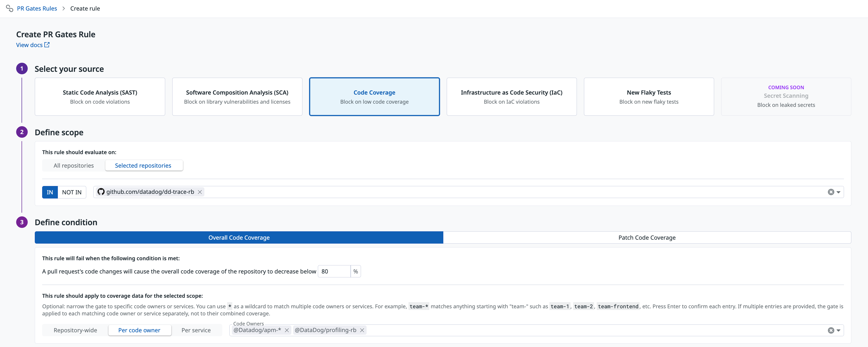Clear all selected repositories with the circle-x icon
868x347 pixels.
pos(831,192)
